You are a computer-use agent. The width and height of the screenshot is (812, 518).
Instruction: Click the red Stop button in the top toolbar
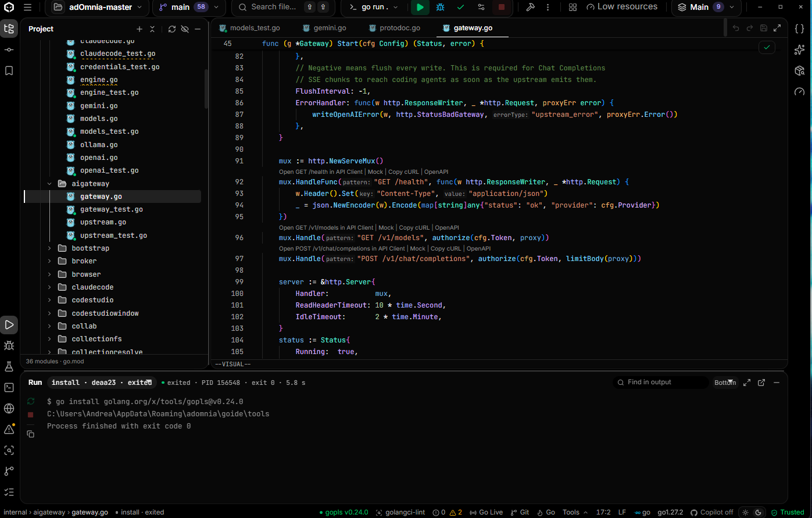click(x=502, y=8)
